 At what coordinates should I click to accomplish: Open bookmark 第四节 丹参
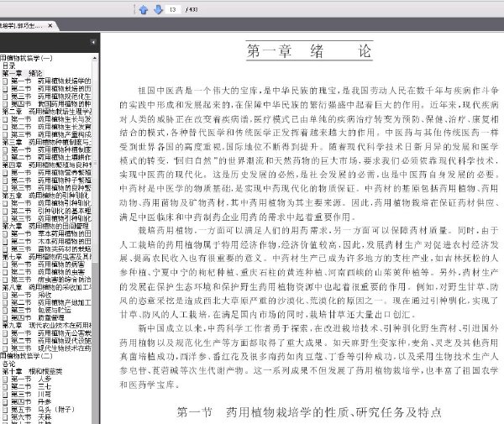tap(31, 402)
